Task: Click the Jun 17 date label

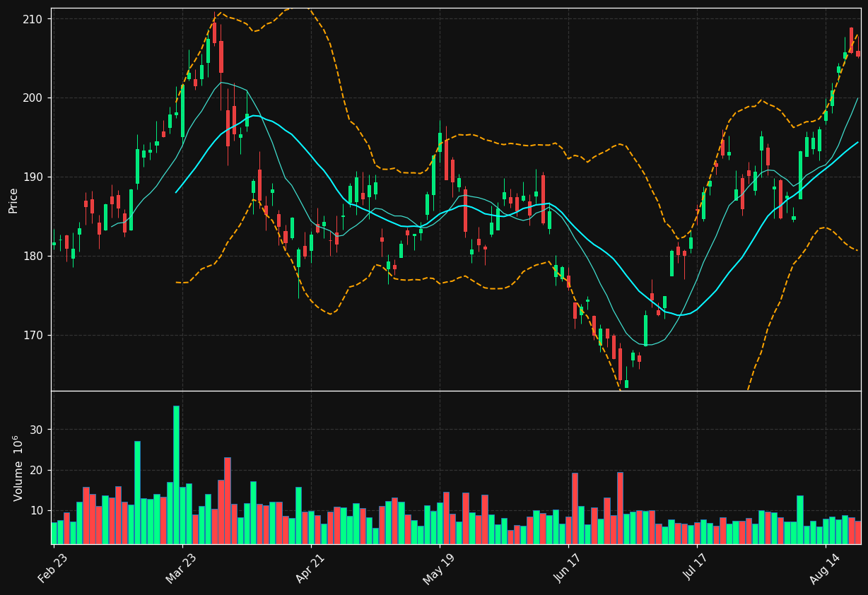Action: [x=568, y=568]
